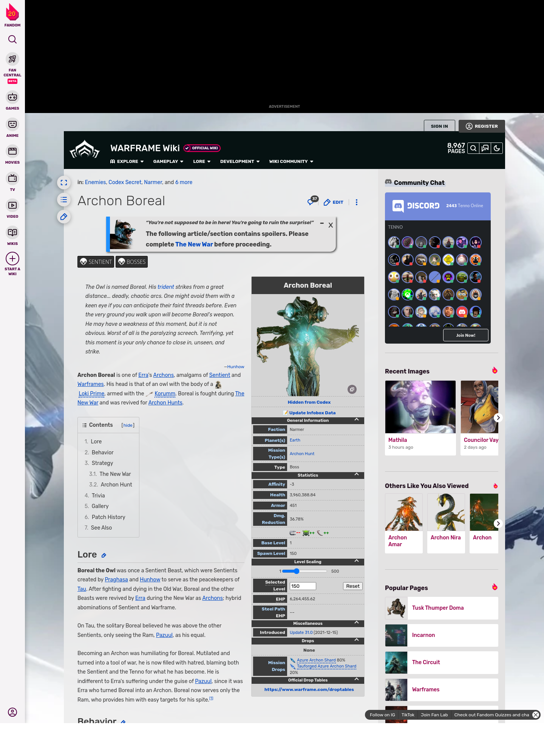Image resolution: width=544 pixels, height=756 pixels.
Task: Collapse the General Information infobox section
Action: (356, 420)
